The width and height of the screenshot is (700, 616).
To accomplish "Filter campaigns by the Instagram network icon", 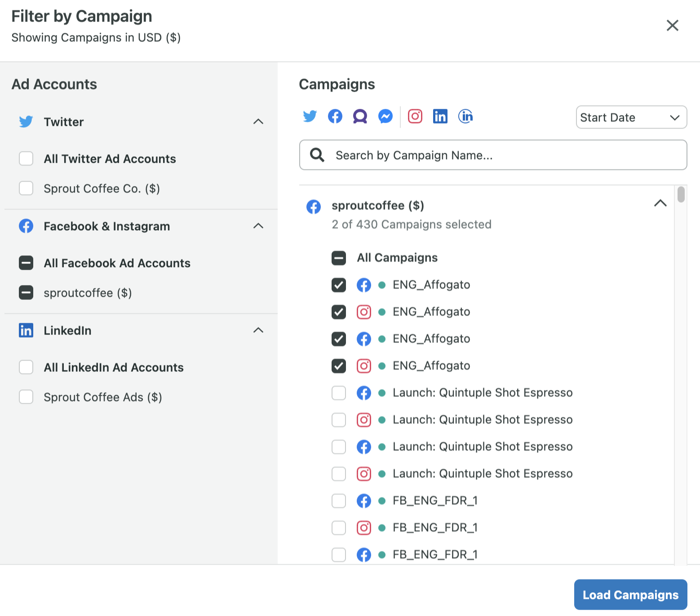I will [415, 116].
